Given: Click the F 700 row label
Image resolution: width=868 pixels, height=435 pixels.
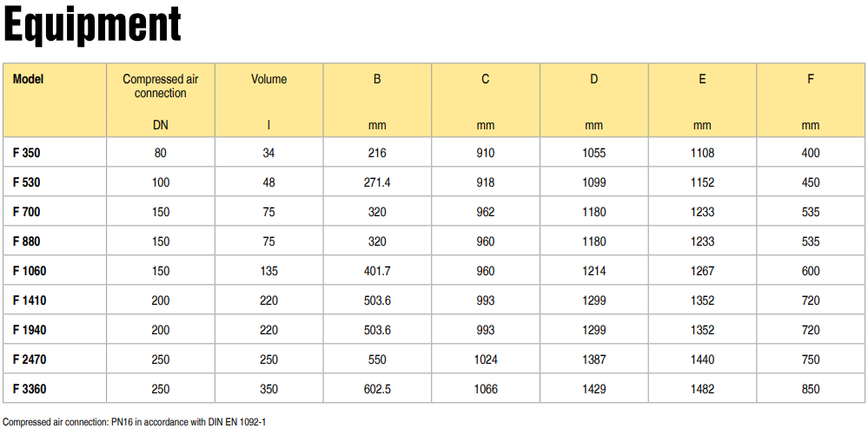Looking at the screenshot, I should point(27,212).
